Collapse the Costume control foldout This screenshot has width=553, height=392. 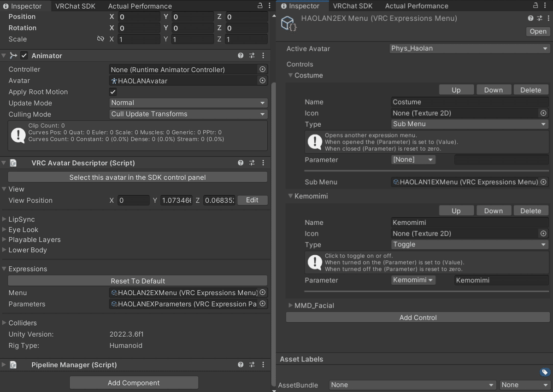[x=290, y=76]
